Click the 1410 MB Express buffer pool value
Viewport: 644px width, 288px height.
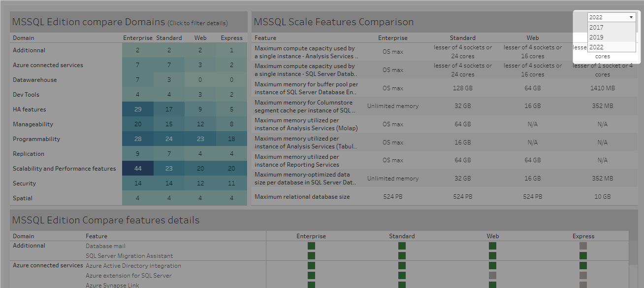[603, 88]
